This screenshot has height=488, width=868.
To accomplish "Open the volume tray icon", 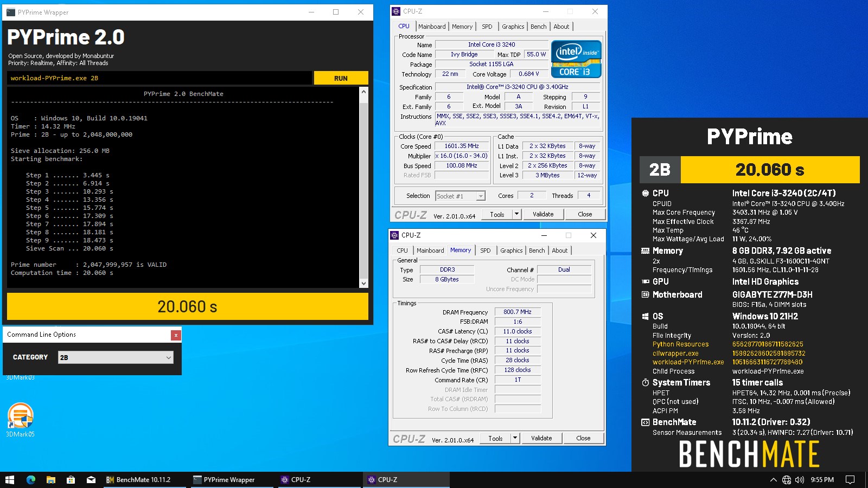I will pyautogui.click(x=800, y=480).
